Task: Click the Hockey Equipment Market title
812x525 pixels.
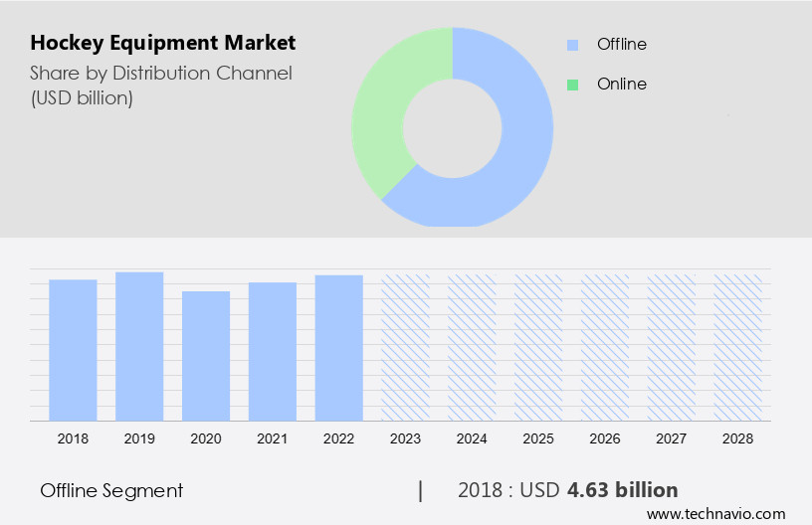Action: click(x=162, y=43)
